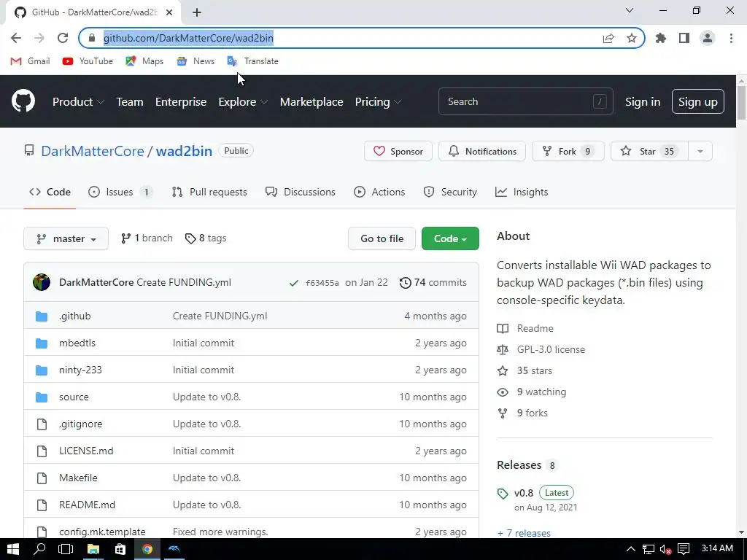
Task: Open the Extensions puzzle icon
Action: coord(661,38)
